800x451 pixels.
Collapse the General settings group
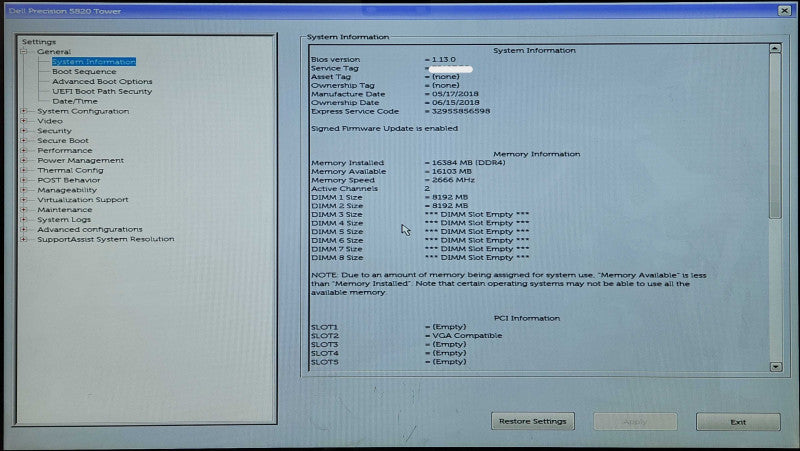[23, 52]
